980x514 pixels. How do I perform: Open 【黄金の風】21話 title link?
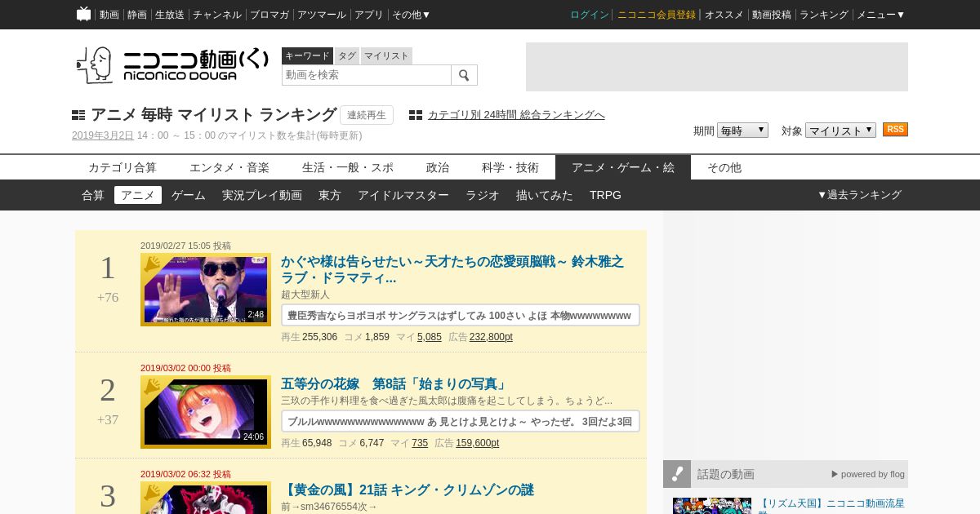click(x=408, y=490)
